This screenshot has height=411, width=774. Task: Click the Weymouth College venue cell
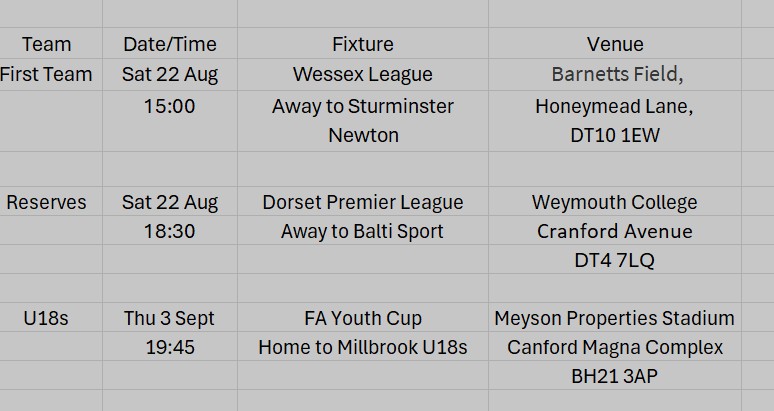coord(615,202)
